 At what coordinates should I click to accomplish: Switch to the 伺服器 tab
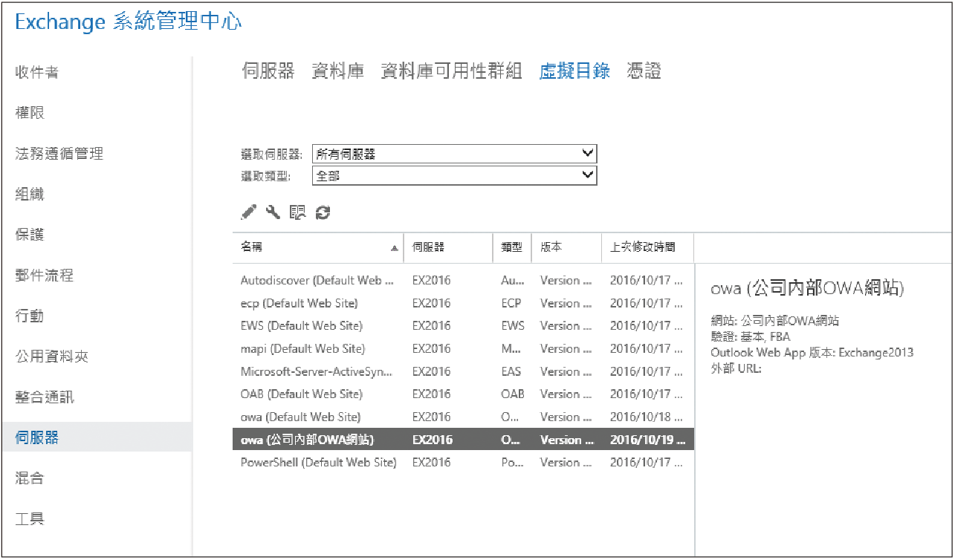click(x=268, y=71)
